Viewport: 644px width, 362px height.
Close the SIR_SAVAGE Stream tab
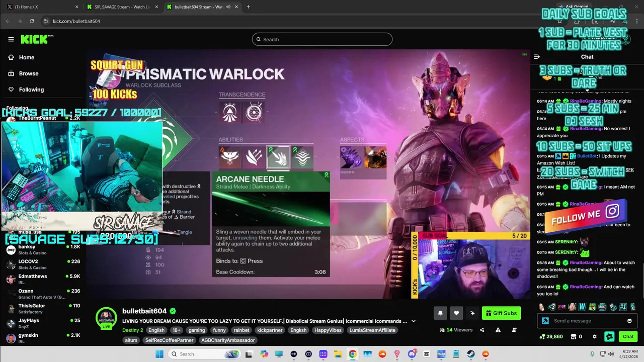(x=157, y=7)
